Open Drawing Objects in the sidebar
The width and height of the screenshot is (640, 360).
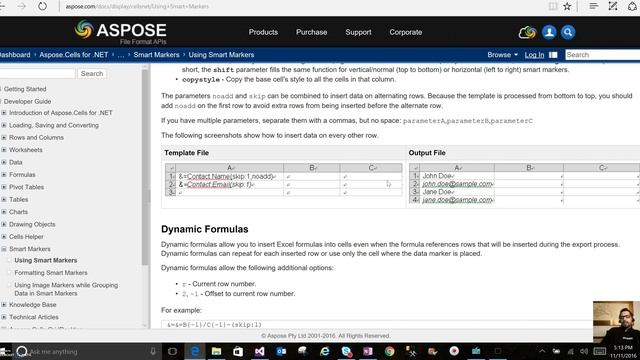[32, 224]
